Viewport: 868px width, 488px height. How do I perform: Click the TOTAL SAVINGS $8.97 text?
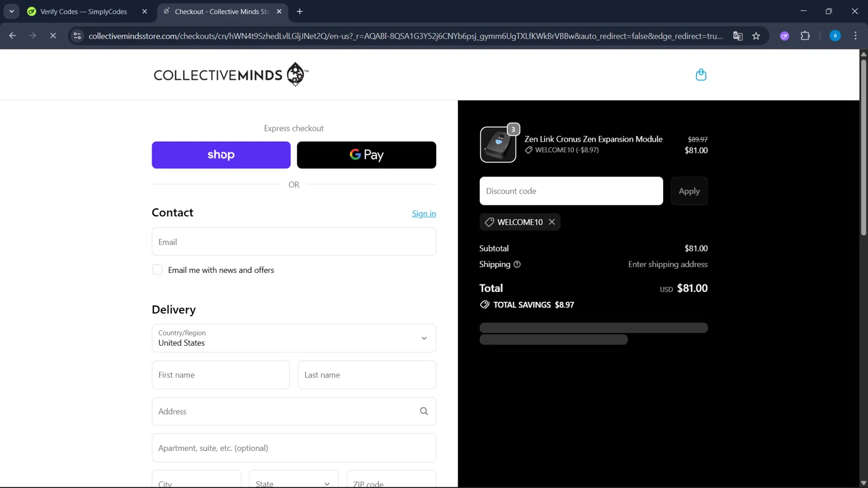pos(534,305)
